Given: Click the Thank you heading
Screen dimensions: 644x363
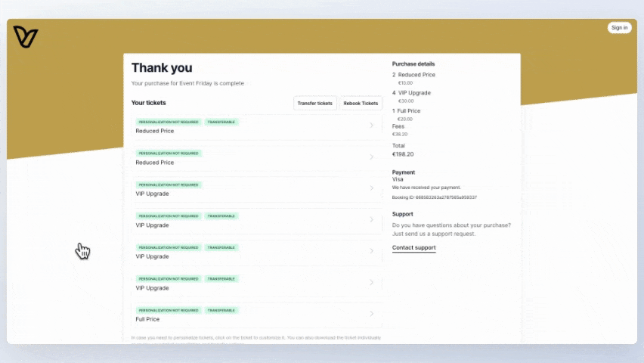Looking at the screenshot, I should point(162,68).
